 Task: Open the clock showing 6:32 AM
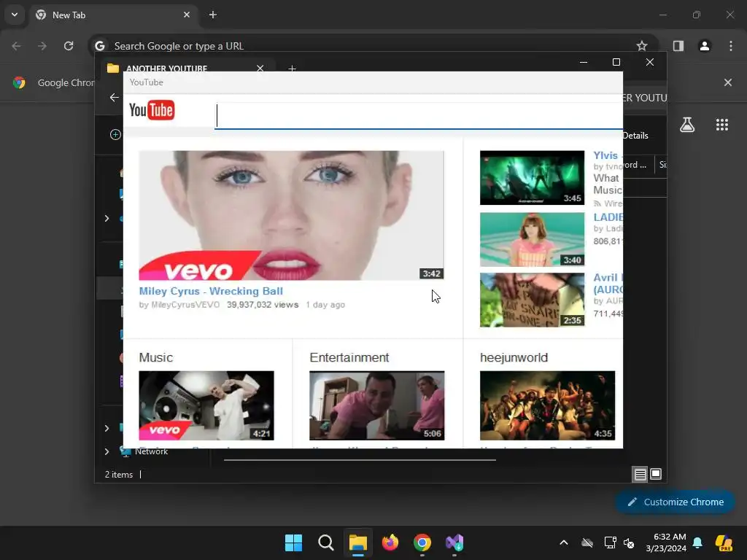click(x=666, y=542)
